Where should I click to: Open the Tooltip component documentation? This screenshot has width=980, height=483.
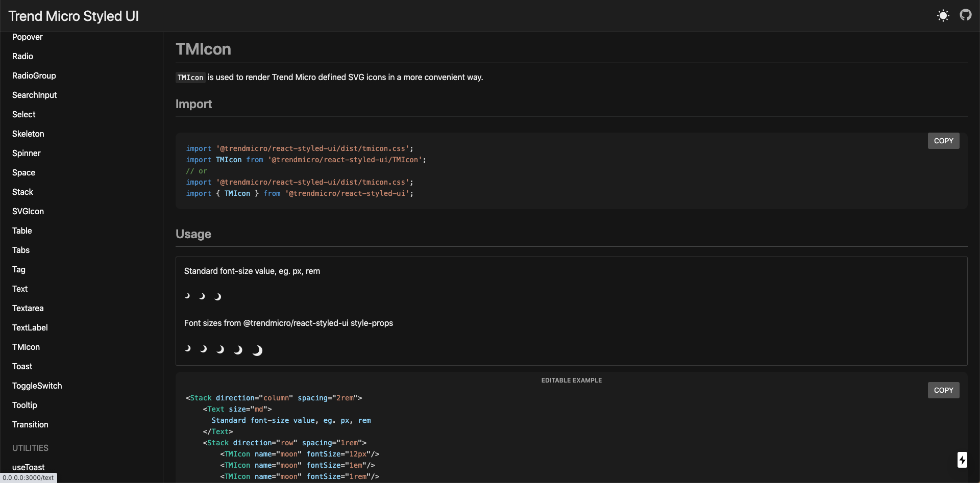point(24,405)
